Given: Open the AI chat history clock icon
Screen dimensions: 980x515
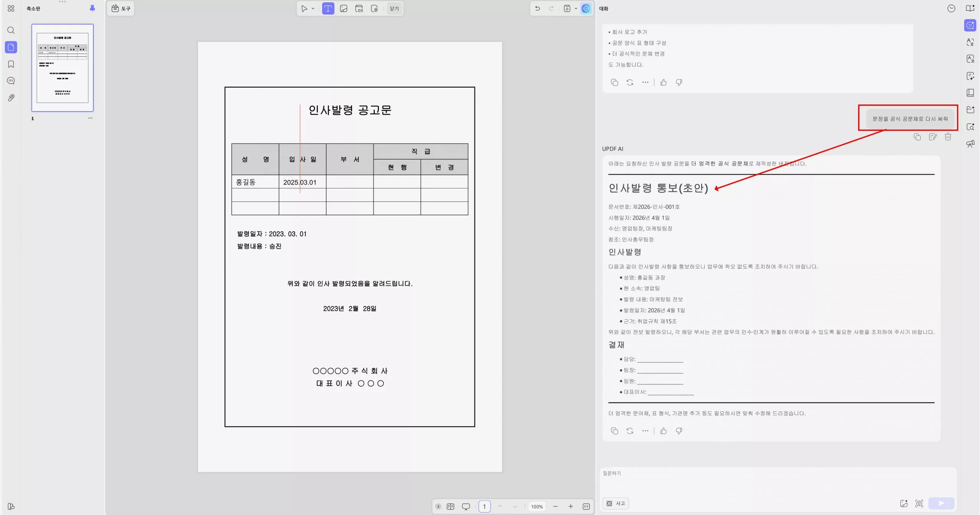Looking at the screenshot, I should 951,8.
